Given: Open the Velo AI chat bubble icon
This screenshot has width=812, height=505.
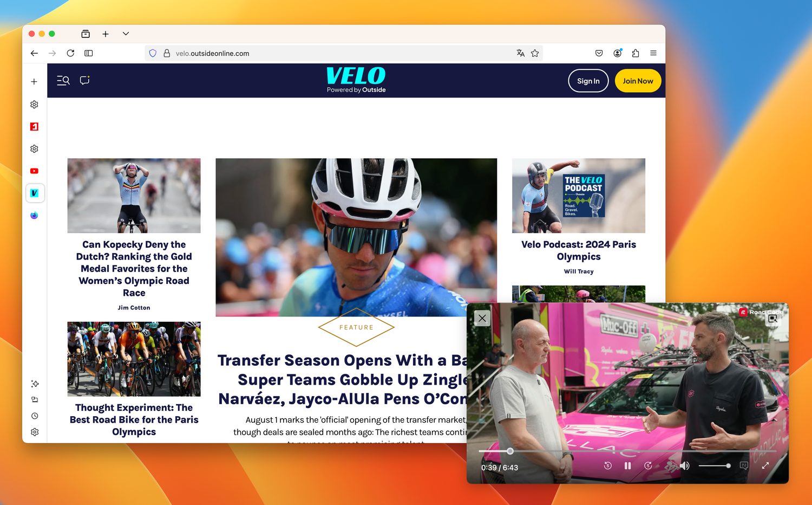Looking at the screenshot, I should 84,80.
